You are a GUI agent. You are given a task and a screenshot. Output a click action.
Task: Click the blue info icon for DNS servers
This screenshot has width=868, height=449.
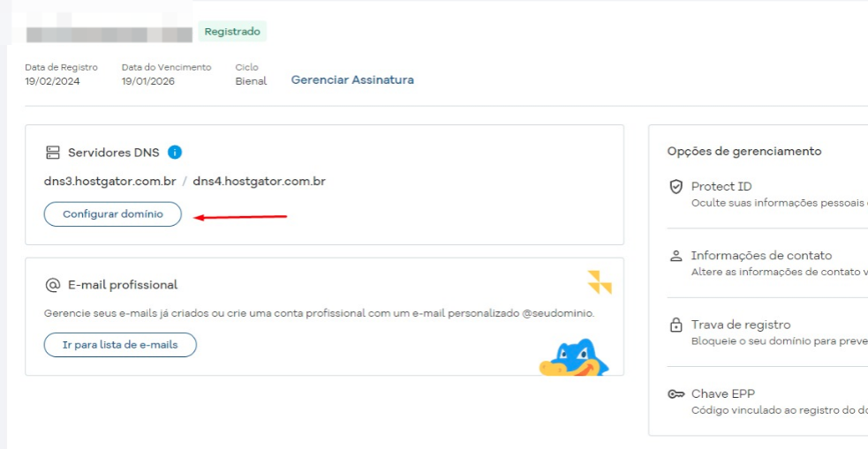175,153
